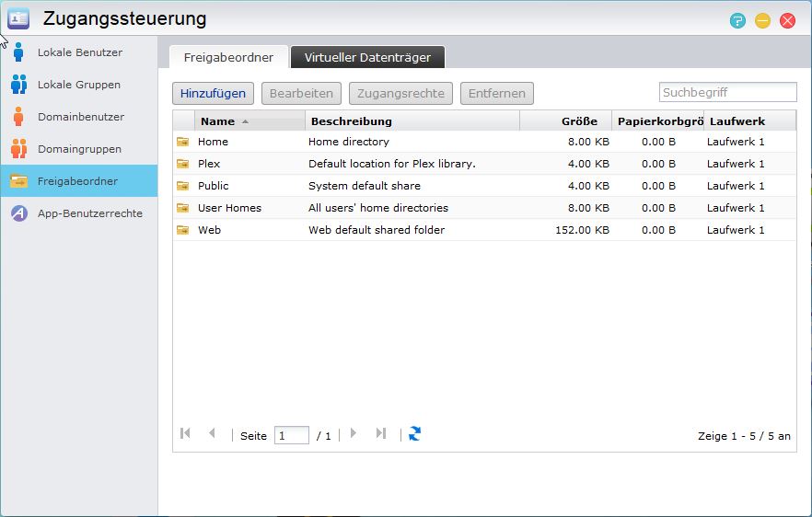The image size is (812, 517).
Task: Click the Zugangsrechte button
Action: point(400,93)
